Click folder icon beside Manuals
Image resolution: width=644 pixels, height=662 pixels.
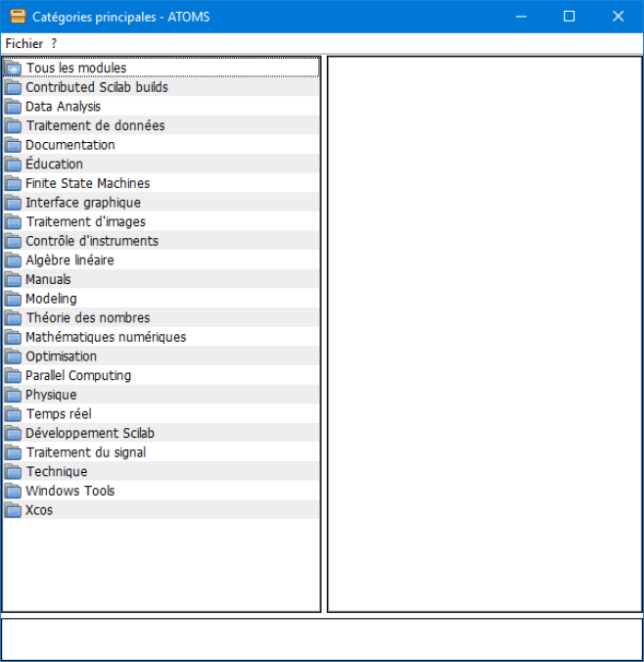coord(14,279)
